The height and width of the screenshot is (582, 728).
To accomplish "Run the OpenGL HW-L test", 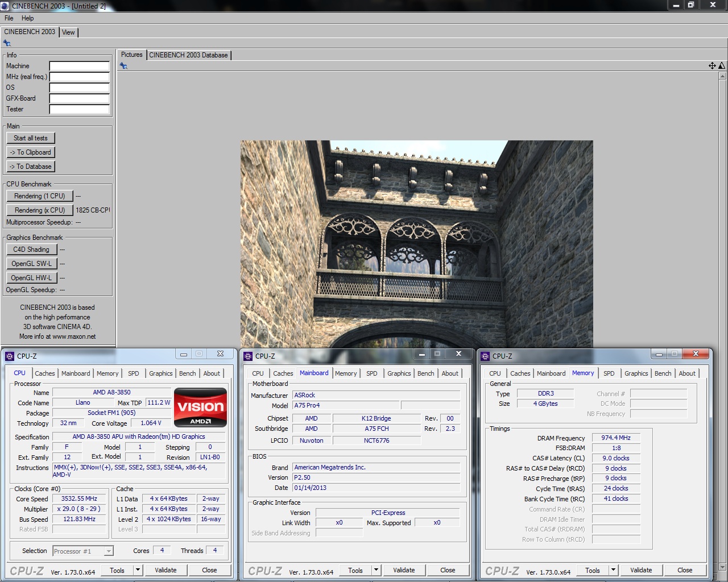I will click(x=31, y=278).
